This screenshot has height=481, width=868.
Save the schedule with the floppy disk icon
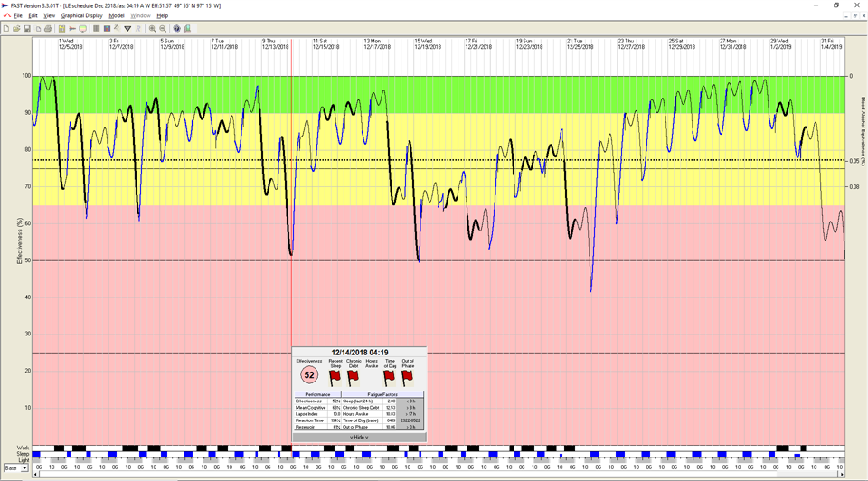[x=27, y=29]
